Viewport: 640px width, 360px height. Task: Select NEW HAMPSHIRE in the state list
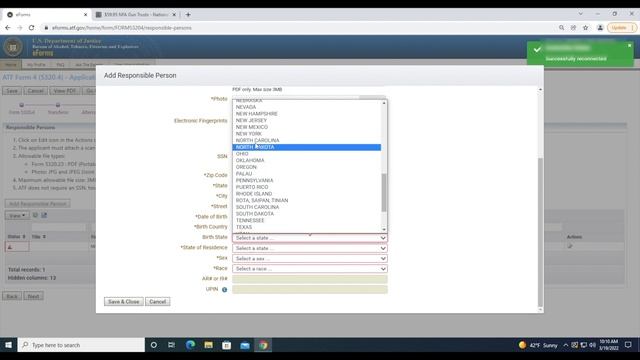pyautogui.click(x=307, y=113)
